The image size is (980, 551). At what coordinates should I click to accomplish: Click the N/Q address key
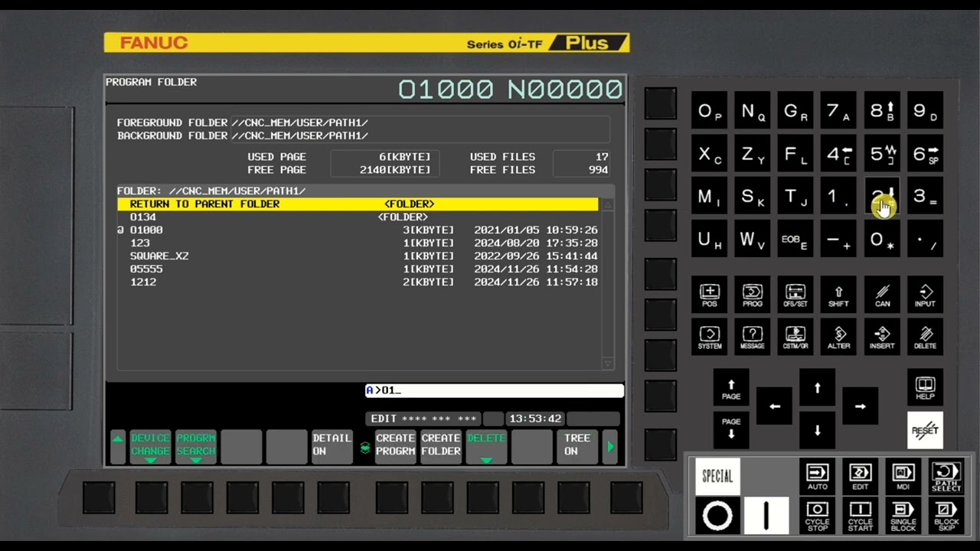click(753, 112)
